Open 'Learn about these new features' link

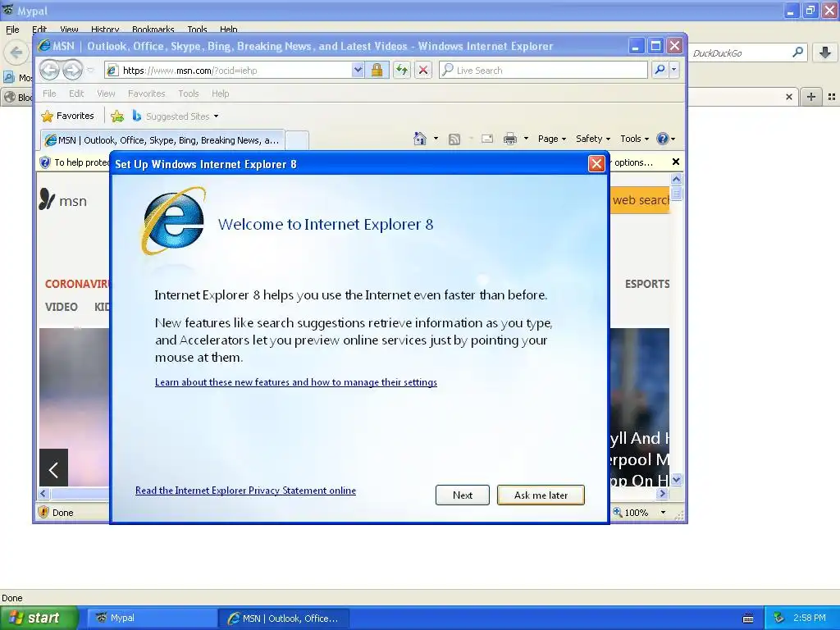295,382
